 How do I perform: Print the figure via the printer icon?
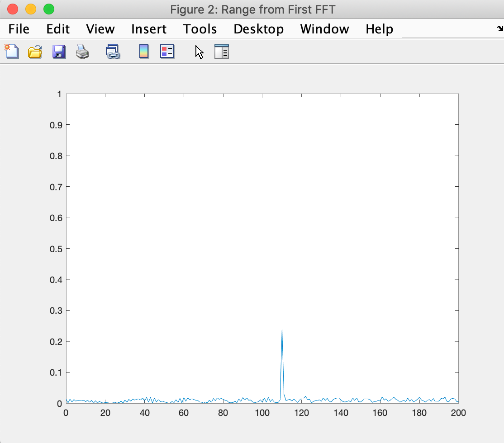pyautogui.click(x=82, y=52)
